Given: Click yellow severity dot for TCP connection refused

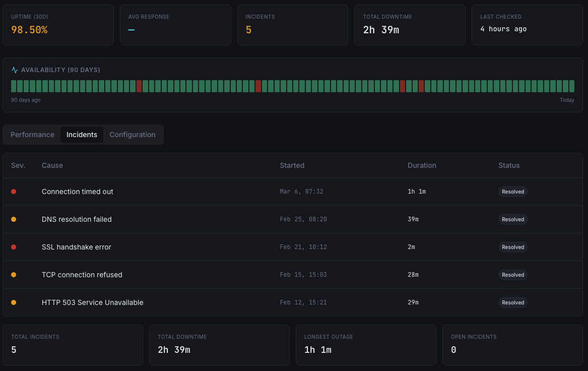Looking at the screenshot, I should 15,275.
